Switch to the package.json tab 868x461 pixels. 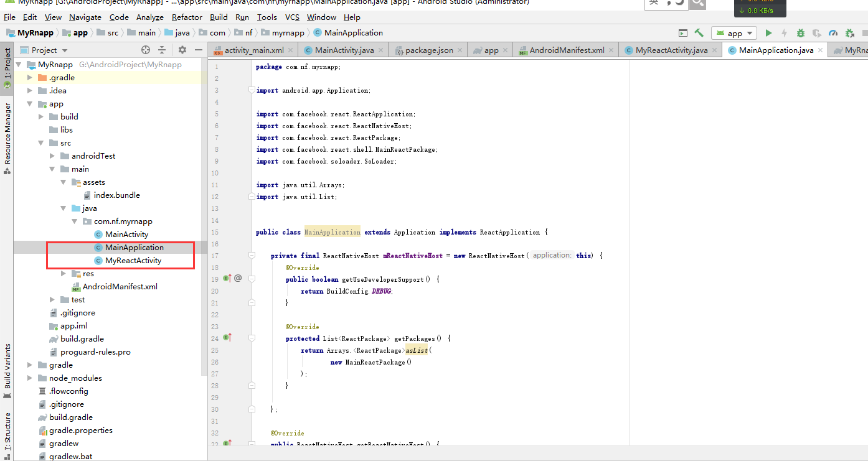click(429, 50)
